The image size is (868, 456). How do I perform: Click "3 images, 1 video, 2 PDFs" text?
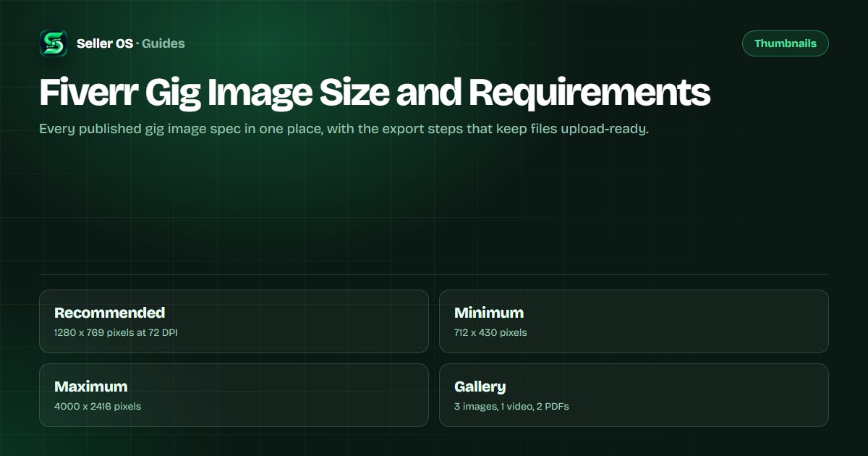(511, 407)
